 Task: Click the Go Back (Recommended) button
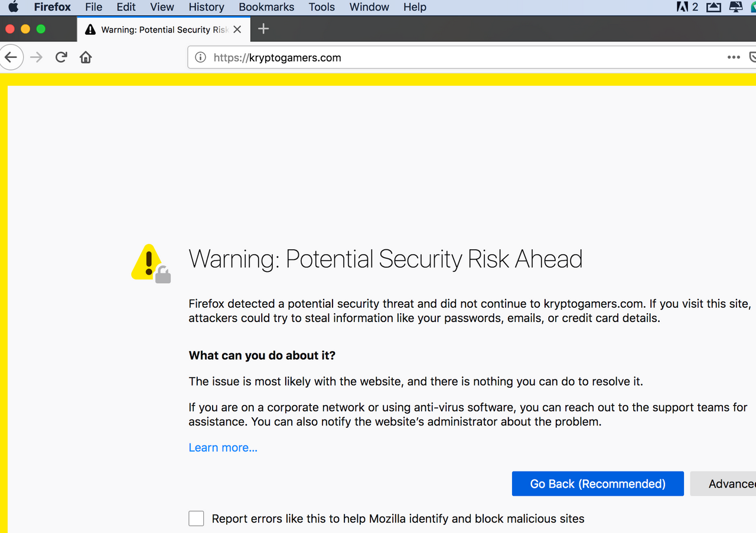(x=598, y=484)
